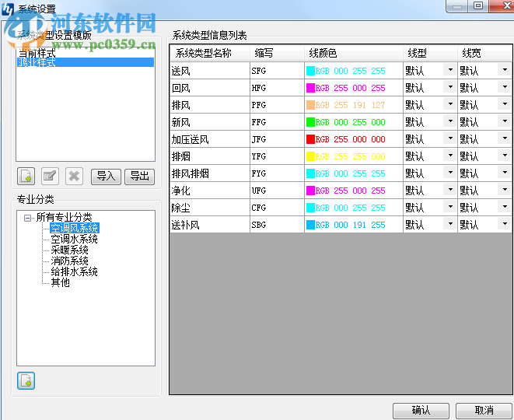Screen dimensions: 514x420
Task: Click the 线宽 column header
Action: coord(484,53)
